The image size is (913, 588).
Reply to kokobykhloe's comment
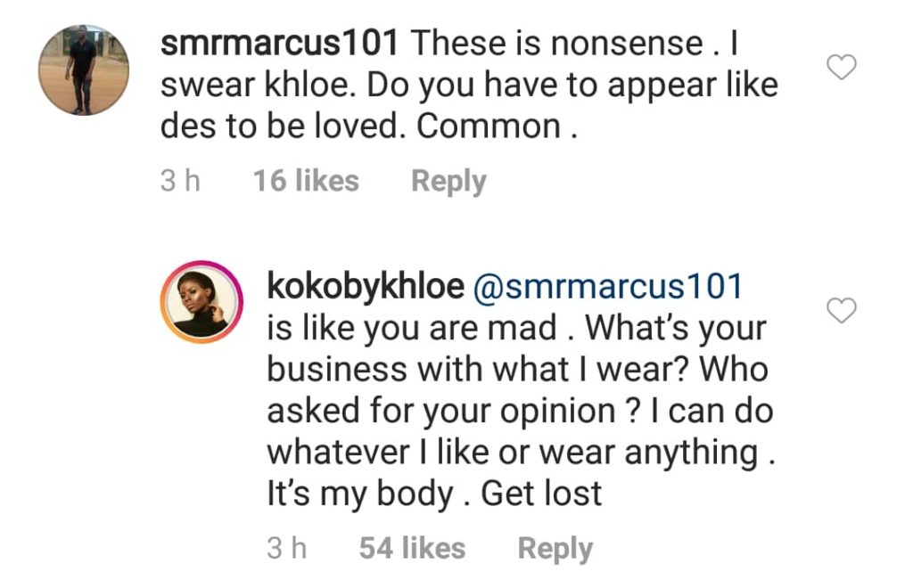[555, 549]
